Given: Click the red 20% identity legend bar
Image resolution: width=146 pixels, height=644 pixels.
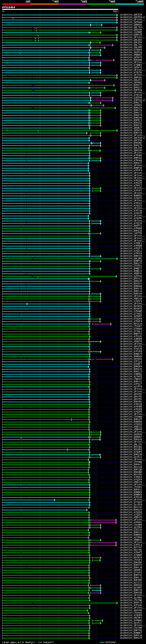Looking at the screenshot, I should pyautogui.click(x=16, y=4).
